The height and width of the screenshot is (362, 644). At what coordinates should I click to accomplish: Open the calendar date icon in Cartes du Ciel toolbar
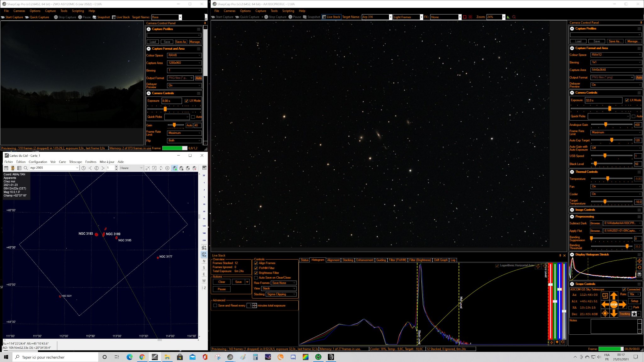point(6,168)
